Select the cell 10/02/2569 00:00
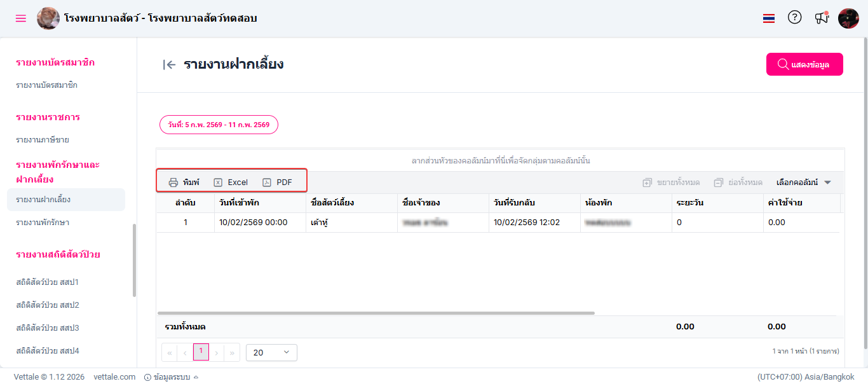Image resolution: width=868 pixels, height=386 pixels. pos(260,223)
